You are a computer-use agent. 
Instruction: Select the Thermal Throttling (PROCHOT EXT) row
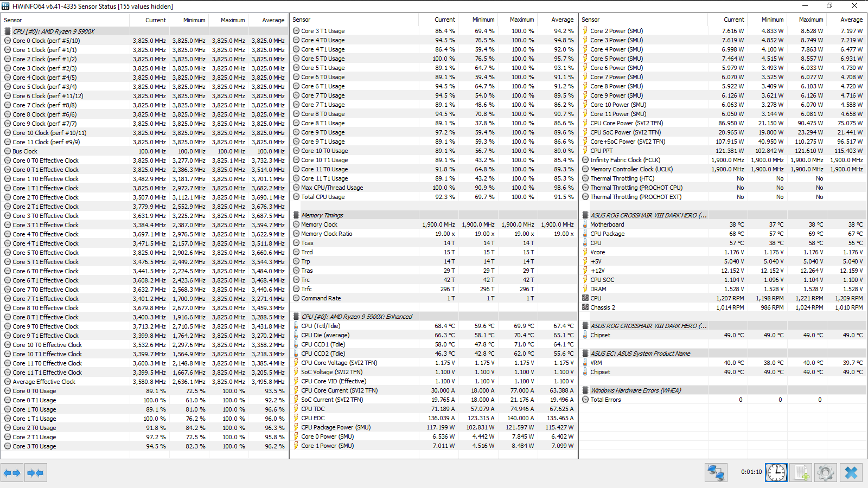[723, 197]
